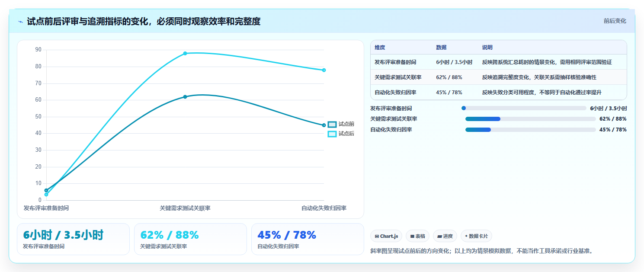Click the 进度 tag icon
Viewport: 644px width, 272px height.
coord(439,237)
